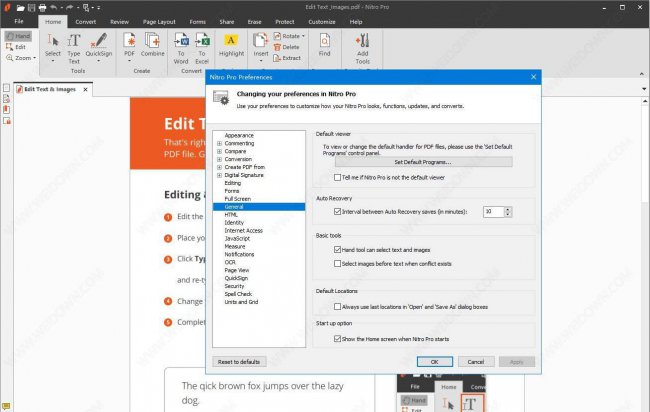The width and height of the screenshot is (650, 412).
Task: Select Spell Check in preferences tree
Action: point(238,294)
